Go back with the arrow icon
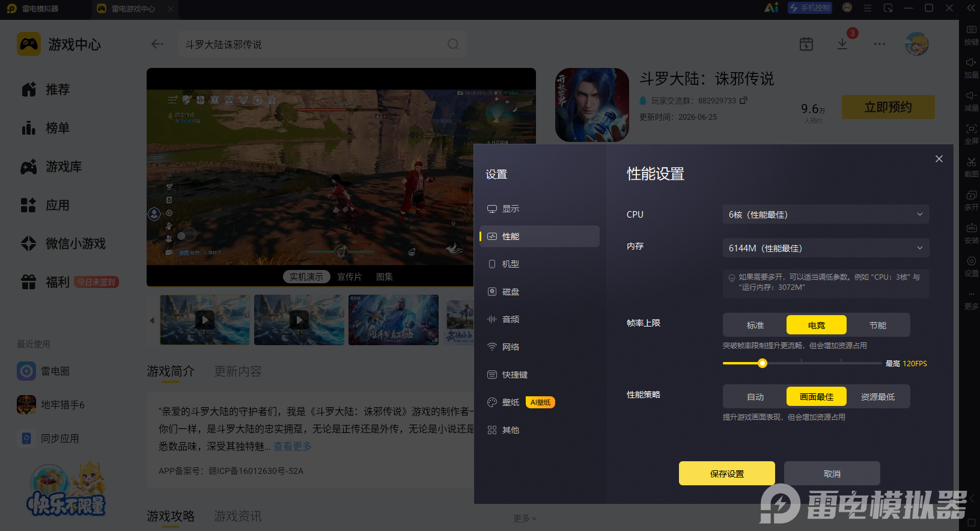The width and height of the screenshot is (980, 531). (x=157, y=44)
